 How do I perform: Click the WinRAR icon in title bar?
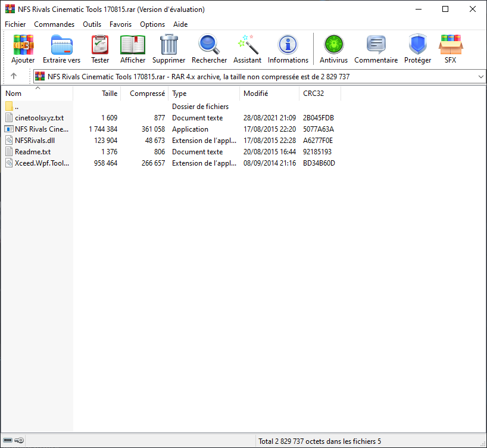(x=10, y=9)
